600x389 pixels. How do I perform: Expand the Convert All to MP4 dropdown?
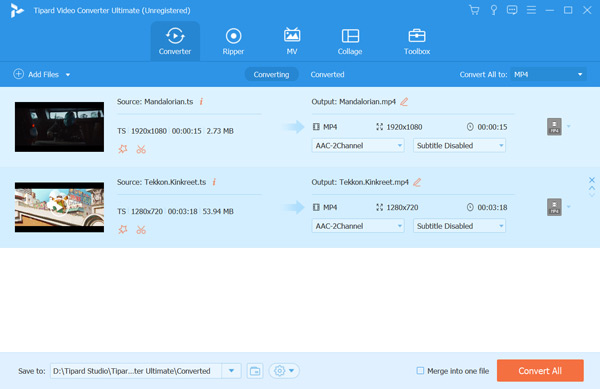[548, 75]
